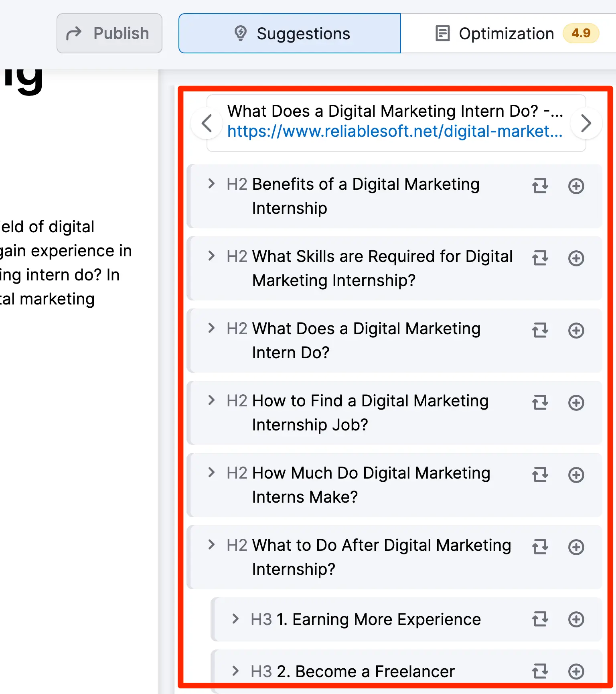616x694 pixels.
Task: Expand 'How to Find a Digital Marketing Internship Job?'
Action: (x=211, y=400)
